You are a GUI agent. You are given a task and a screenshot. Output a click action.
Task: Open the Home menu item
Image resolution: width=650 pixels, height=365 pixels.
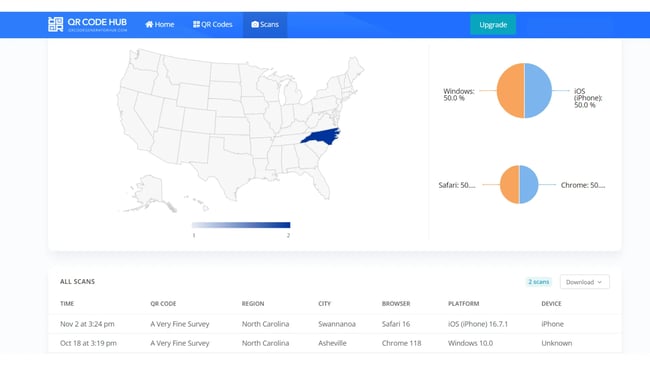pos(160,24)
